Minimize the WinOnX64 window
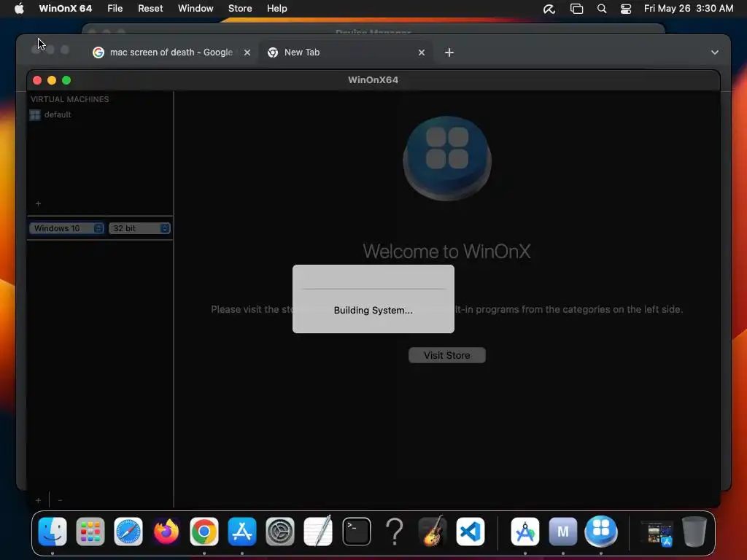The height and width of the screenshot is (560, 747). 52,80
